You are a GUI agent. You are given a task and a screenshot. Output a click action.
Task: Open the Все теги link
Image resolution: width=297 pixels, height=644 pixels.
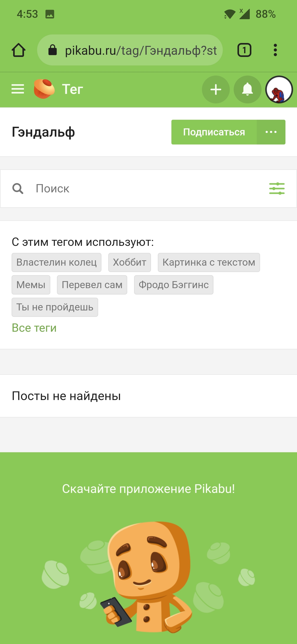click(x=34, y=328)
